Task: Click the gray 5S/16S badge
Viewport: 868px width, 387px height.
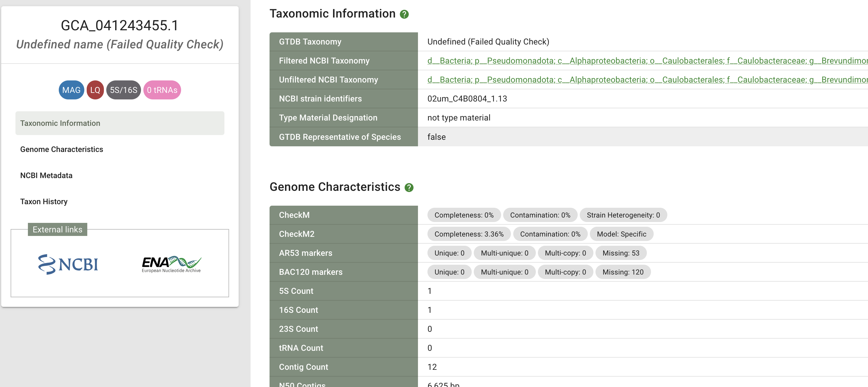Action: (x=123, y=90)
